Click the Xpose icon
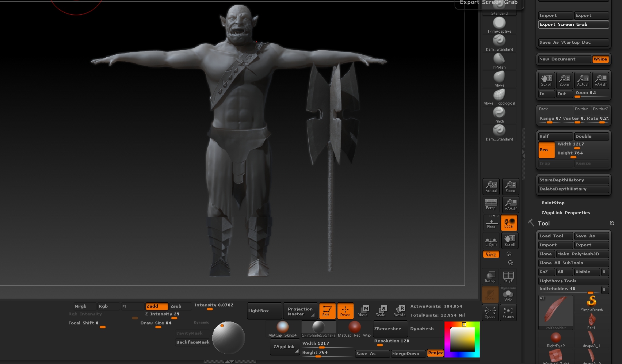This screenshot has height=364, width=622. [490, 313]
